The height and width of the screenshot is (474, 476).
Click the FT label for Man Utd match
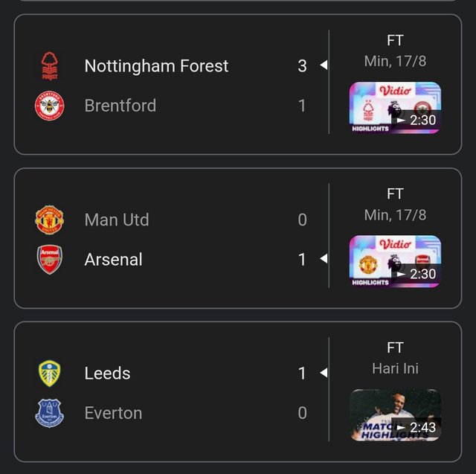point(395,193)
